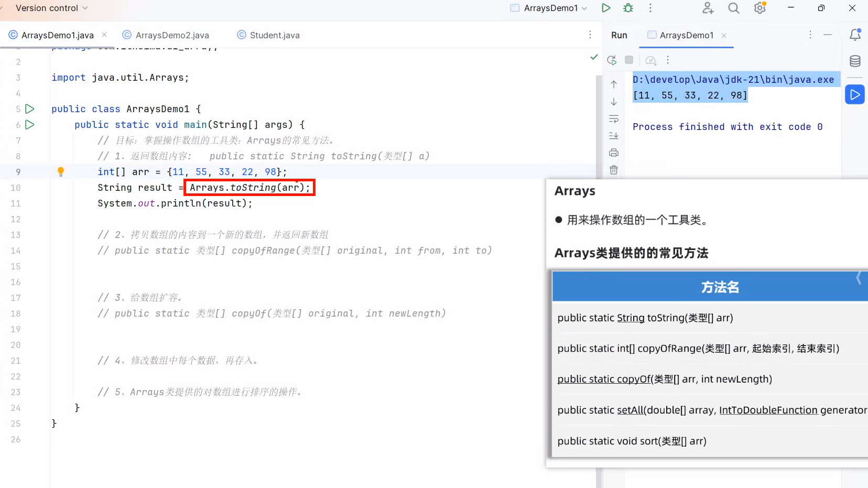868x488 pixels.
Task: Switch to Student.java editor tab
Action: tap(268, 35)
